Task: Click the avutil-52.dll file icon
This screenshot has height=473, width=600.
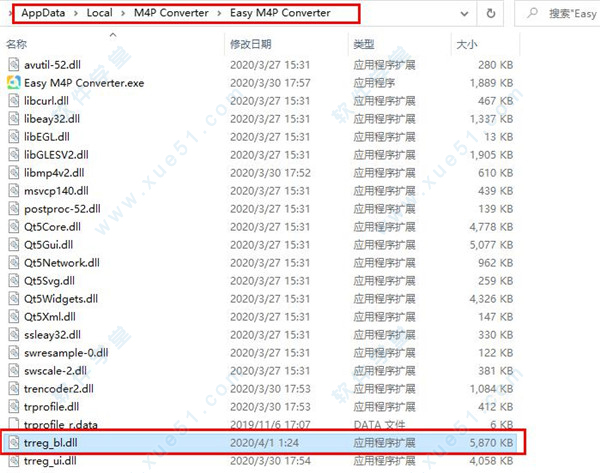Action: [14, 64]
